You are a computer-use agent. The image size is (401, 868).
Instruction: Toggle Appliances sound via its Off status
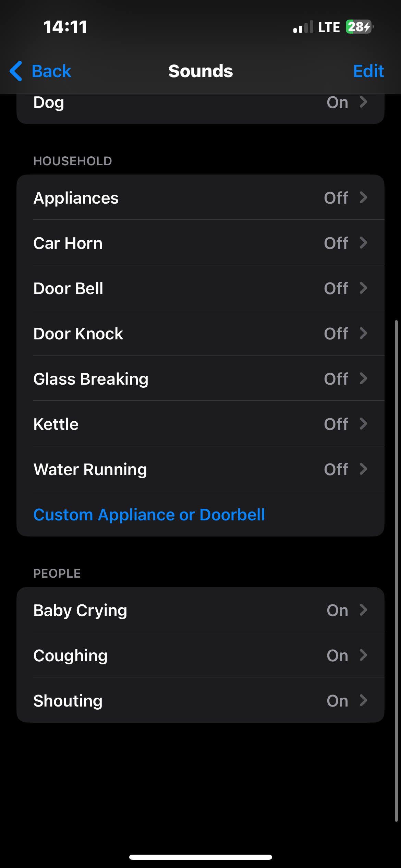click(336, 198)
